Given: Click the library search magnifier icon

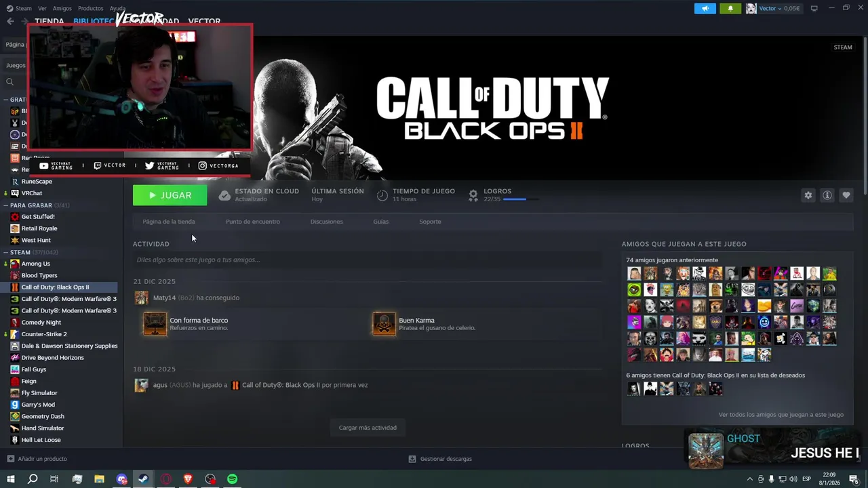Looking at the screenshot, I should [9, 82].
